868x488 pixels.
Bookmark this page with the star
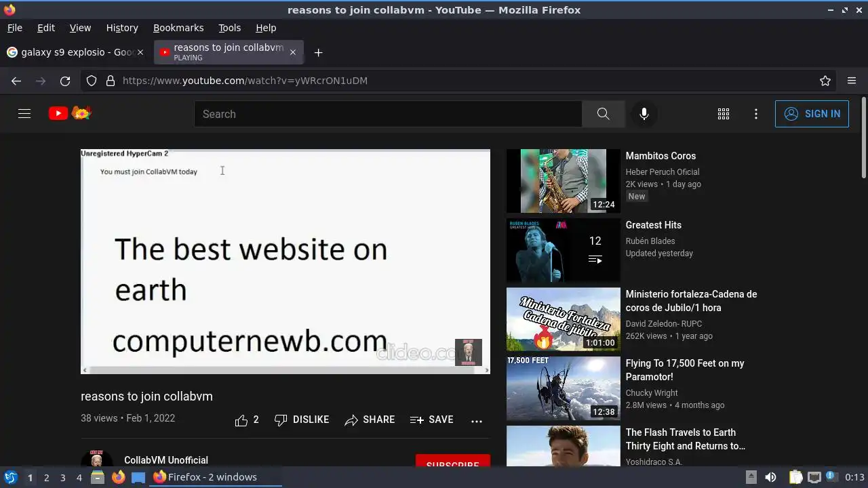click(825, 81)
